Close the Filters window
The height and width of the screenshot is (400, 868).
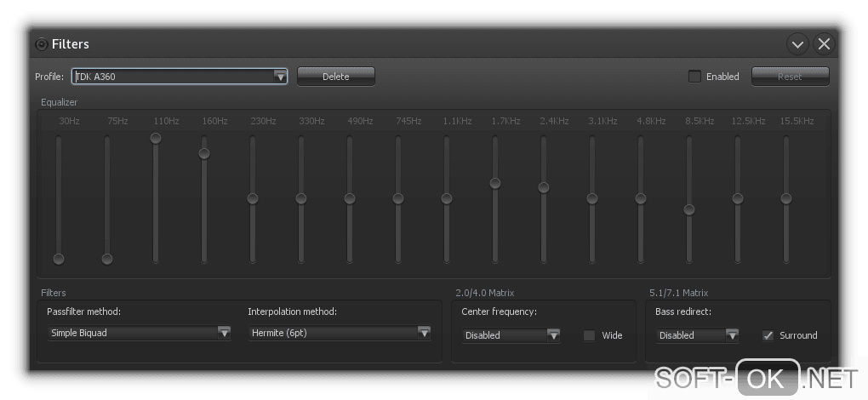[824, 44]
